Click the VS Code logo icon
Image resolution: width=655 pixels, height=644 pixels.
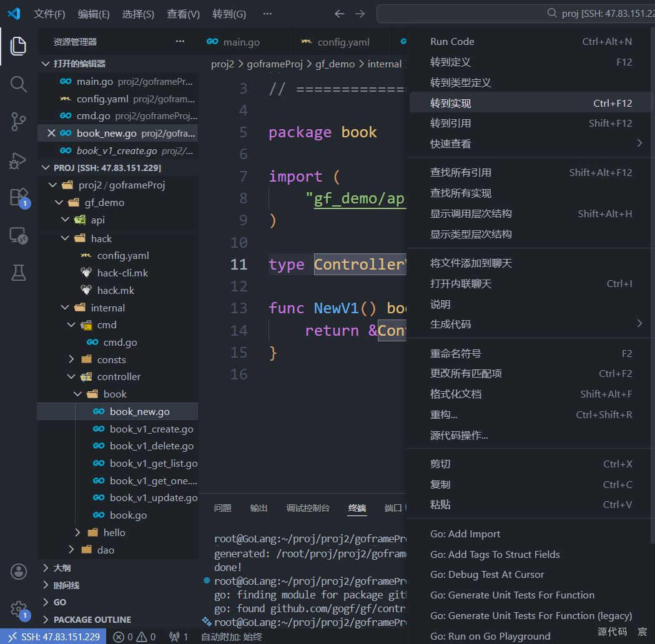[14, 14]
